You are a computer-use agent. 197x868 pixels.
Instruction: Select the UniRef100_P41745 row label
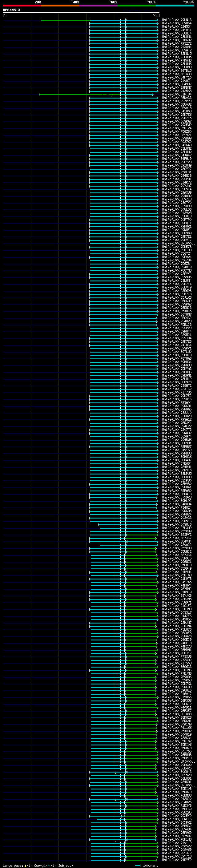(x=176, y=582)
